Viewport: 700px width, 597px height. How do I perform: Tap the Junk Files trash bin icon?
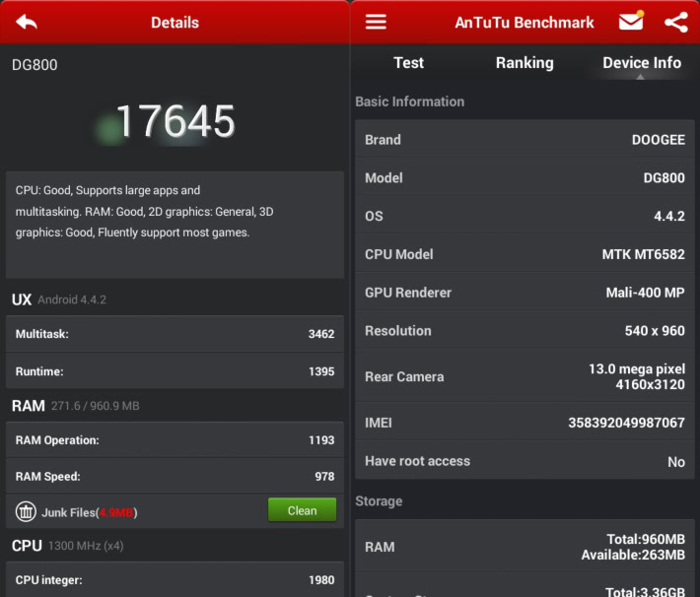tap(26, 511)
